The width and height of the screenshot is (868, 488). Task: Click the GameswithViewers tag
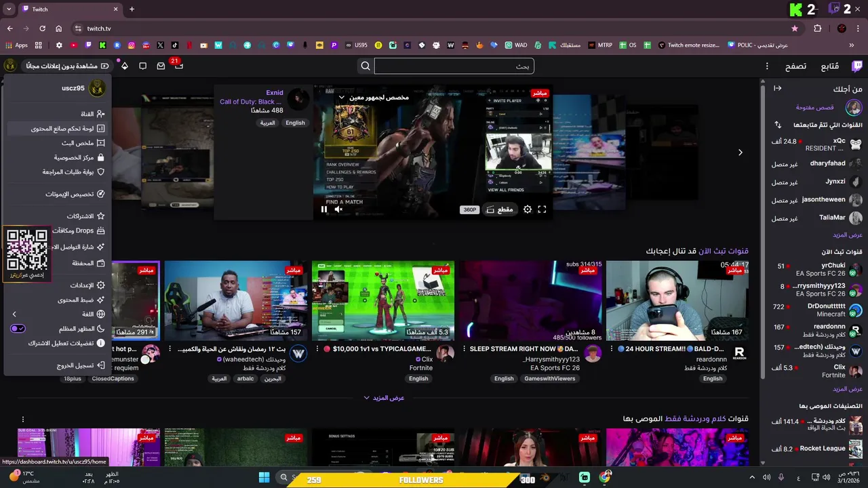549,379
